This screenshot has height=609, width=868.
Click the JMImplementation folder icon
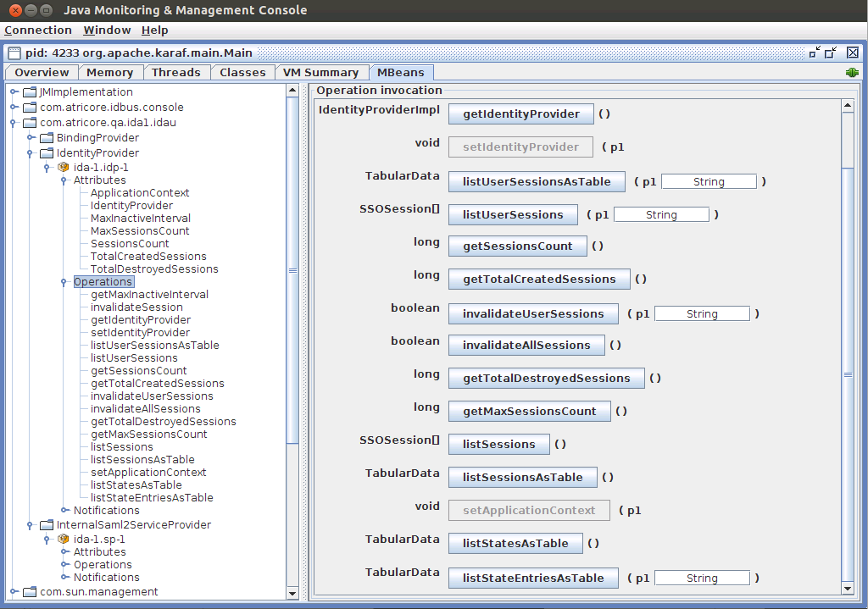pyautogui.click(x=30, y=91)
